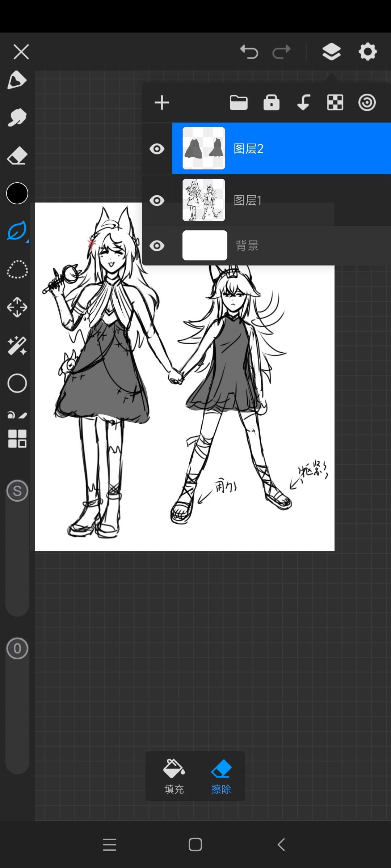Hide the 背景 background layer
The image size is (391, 868).
pos(157,246)
